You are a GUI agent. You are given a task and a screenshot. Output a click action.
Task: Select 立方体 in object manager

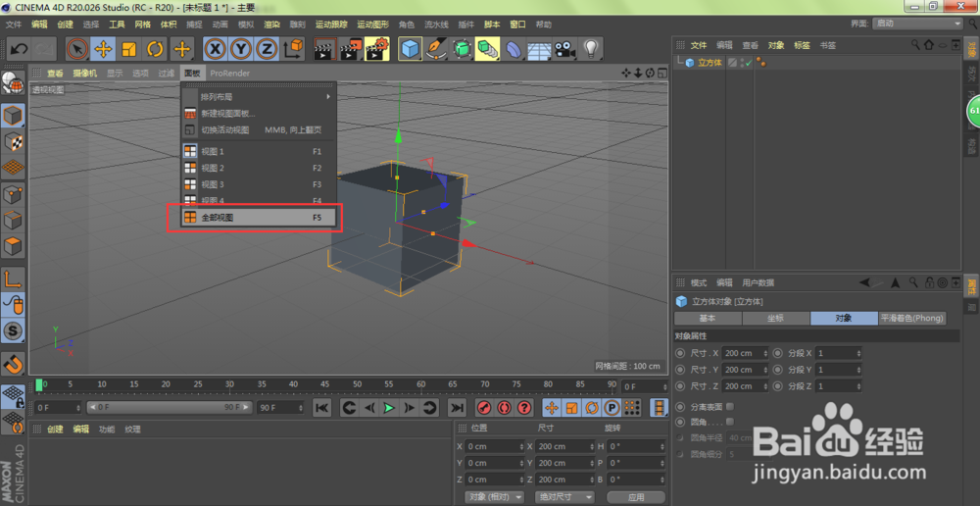pos(710,63)
